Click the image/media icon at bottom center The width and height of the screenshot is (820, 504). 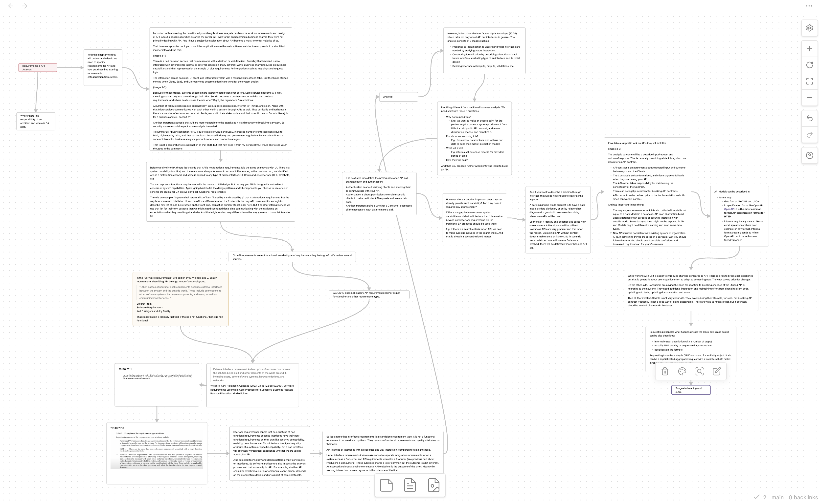coord(433,485)
